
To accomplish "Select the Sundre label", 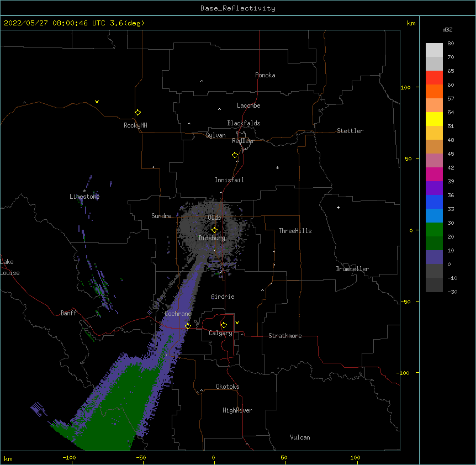I will click(x=161, y=216).
